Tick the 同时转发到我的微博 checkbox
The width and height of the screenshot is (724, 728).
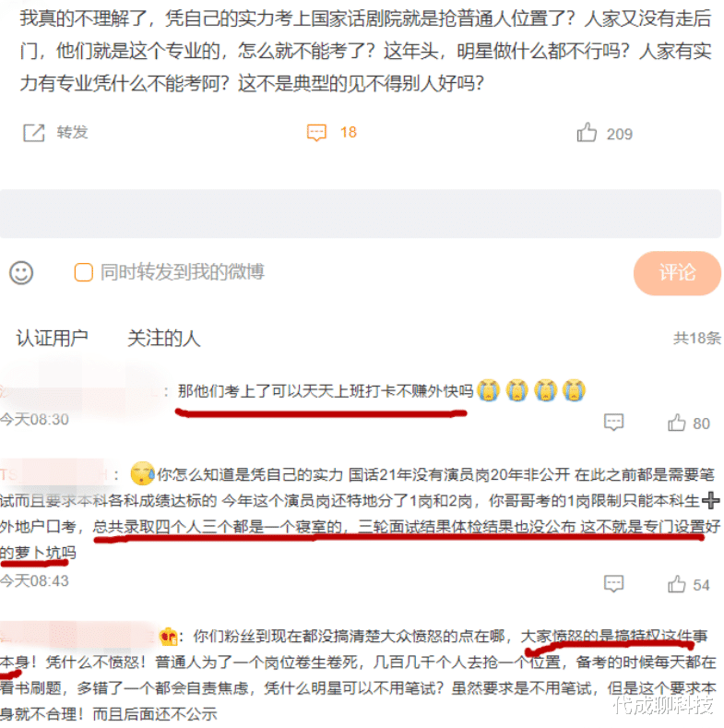point(84,272)
